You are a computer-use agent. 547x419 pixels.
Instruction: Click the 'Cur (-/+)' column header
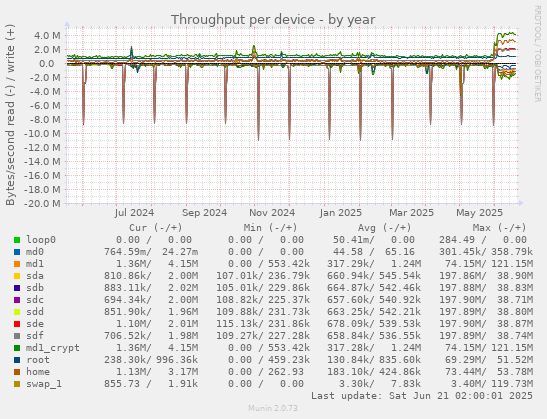(156, 228)
